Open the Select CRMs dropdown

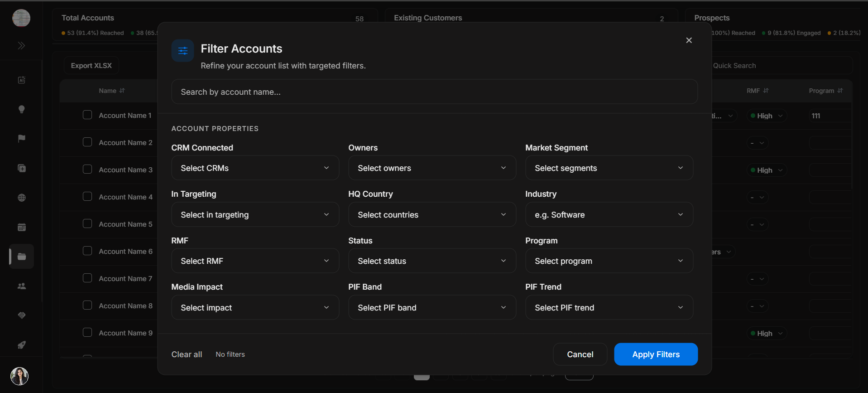pos(255,168)
